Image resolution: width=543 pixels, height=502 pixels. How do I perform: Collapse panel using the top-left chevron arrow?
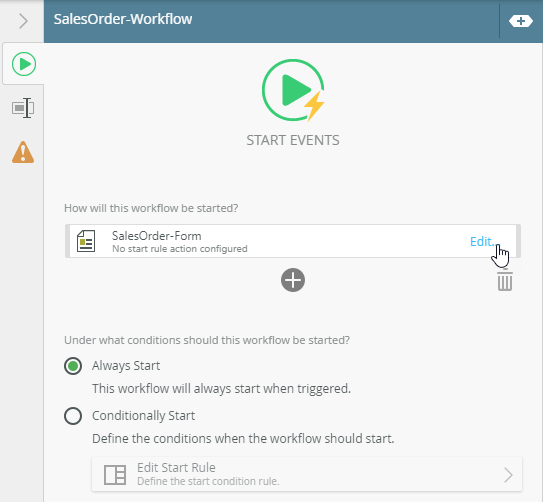coord(23,21)
